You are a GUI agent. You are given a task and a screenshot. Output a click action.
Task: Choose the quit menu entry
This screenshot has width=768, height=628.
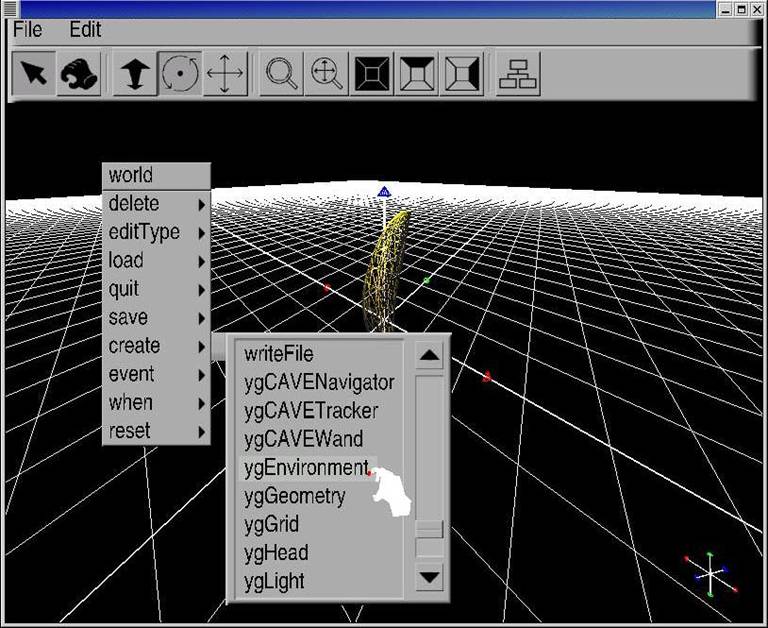156,289
